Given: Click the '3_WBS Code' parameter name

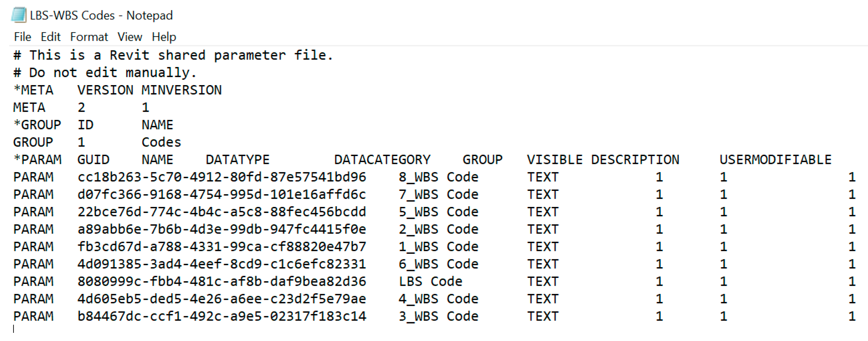Looking at the screenshot, I should (438, 317).
